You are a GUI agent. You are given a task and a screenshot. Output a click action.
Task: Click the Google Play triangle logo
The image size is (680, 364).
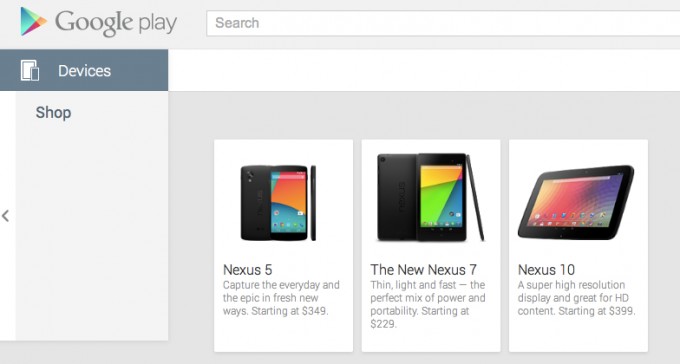(x=33, y=21)
